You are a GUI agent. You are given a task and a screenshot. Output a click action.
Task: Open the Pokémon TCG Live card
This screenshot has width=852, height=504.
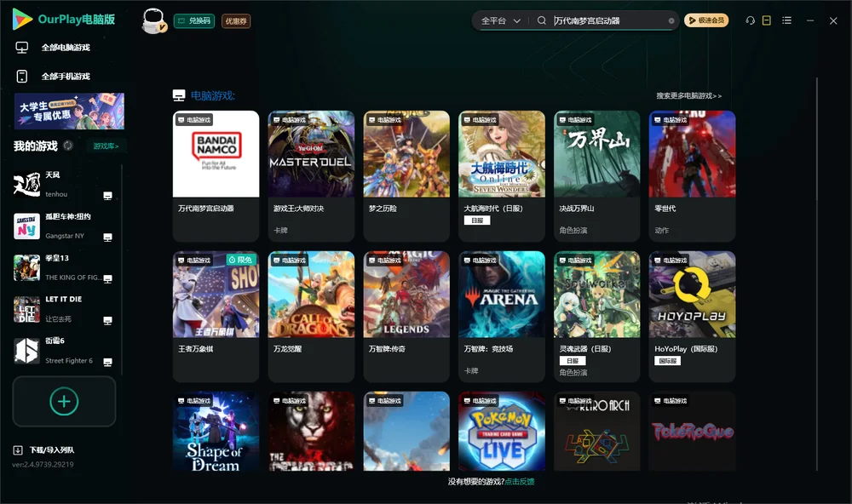tap(502, 432)
